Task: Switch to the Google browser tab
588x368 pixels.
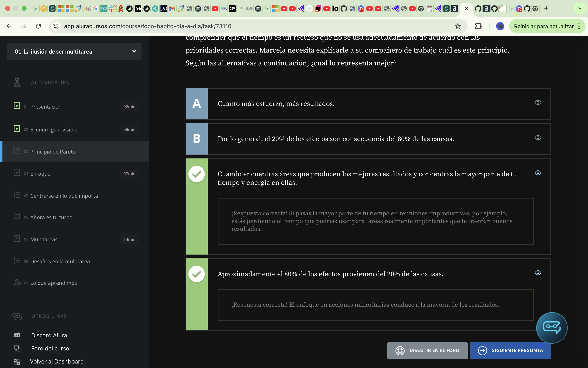Action: click(x=95, y=9)
